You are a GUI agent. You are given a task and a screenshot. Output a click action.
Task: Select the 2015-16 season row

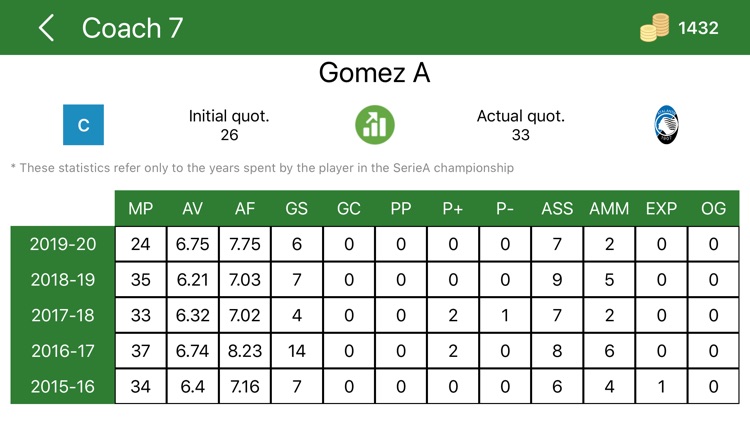(x=63, y=386)
